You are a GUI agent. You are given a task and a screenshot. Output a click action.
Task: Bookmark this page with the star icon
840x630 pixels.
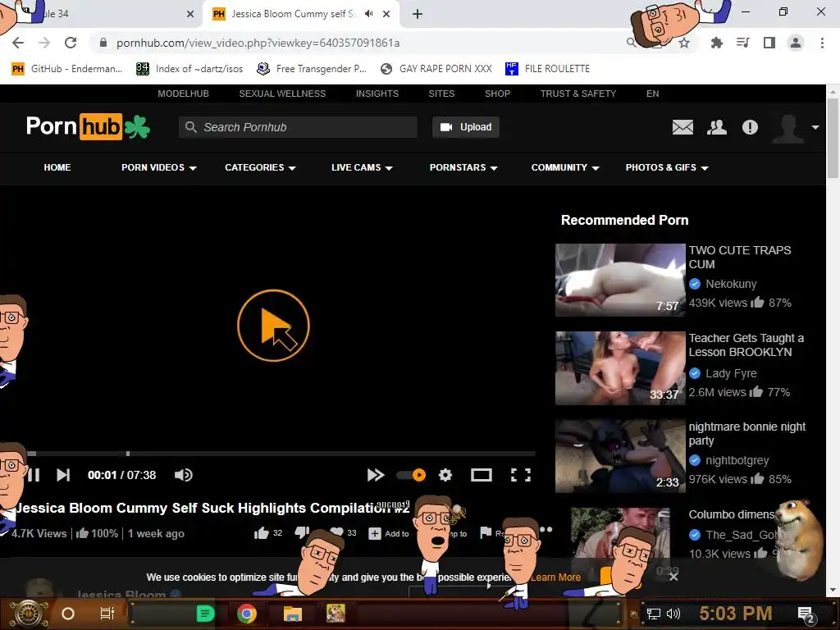coord(684,43)
